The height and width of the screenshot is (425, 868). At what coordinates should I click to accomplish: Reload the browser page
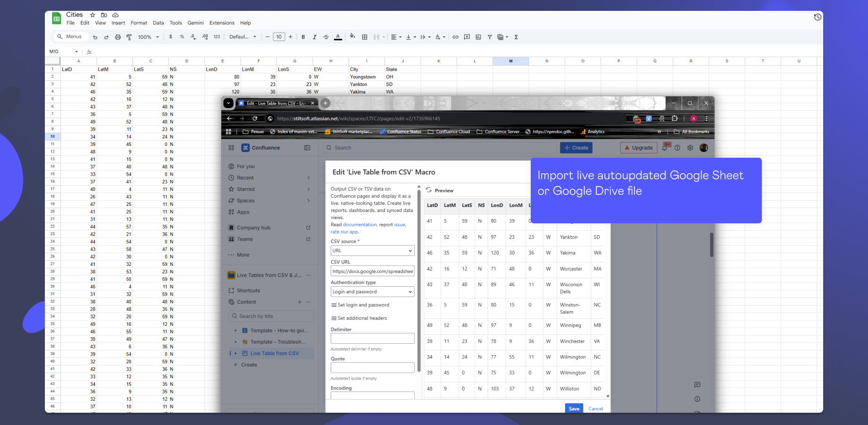point(255,119)
